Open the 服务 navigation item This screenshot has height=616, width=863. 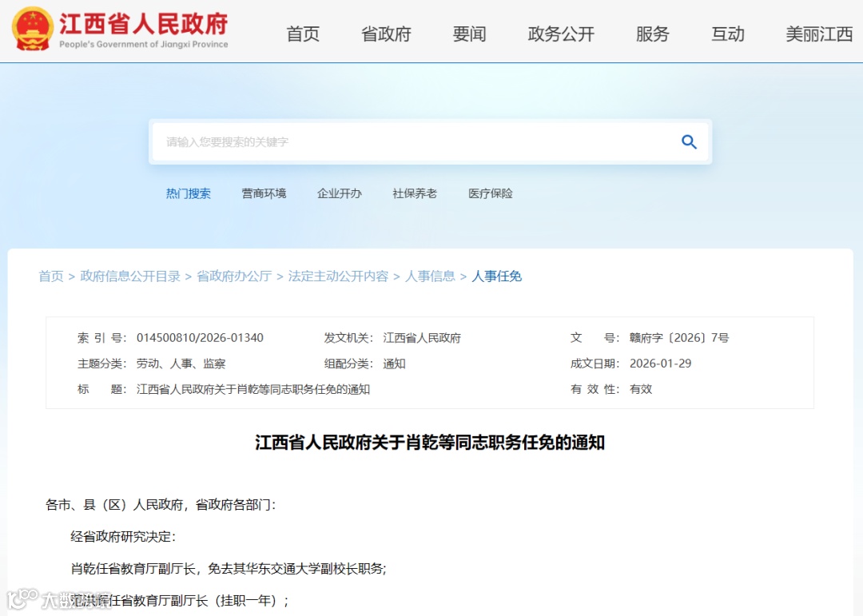652,34
